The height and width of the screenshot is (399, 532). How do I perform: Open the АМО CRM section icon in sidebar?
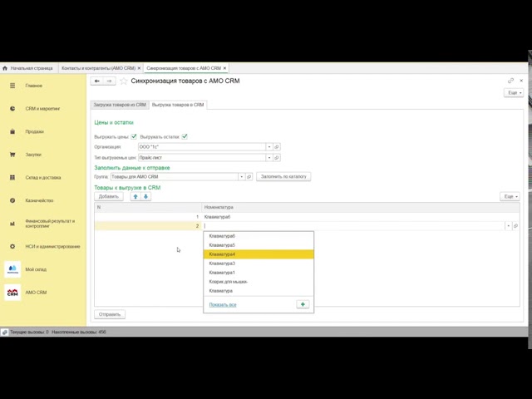point(12,293)
